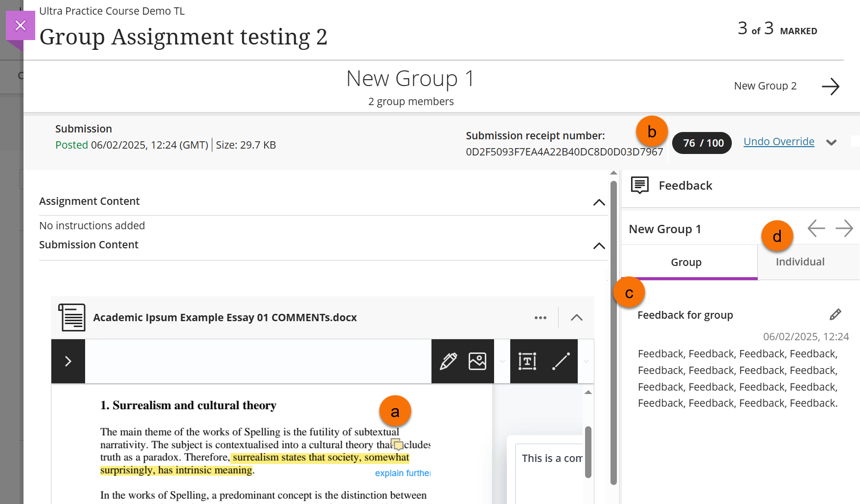
Task: Switch to the Group feedback tab
Action: pos(686,263)
